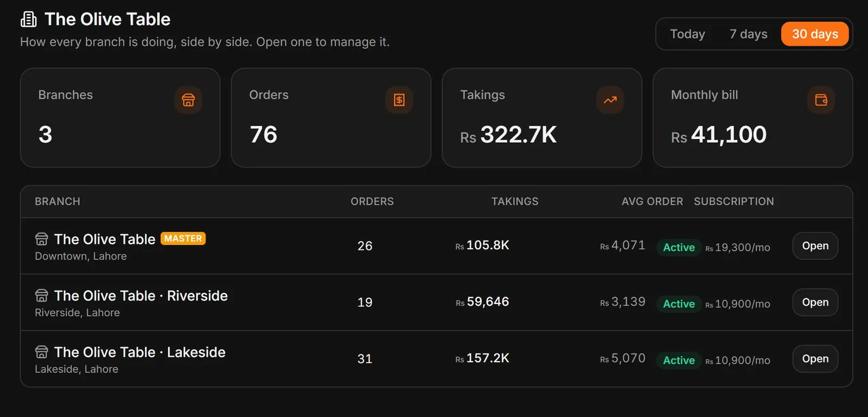
Task: Switch to the Today time range
Action: (687, 34)
